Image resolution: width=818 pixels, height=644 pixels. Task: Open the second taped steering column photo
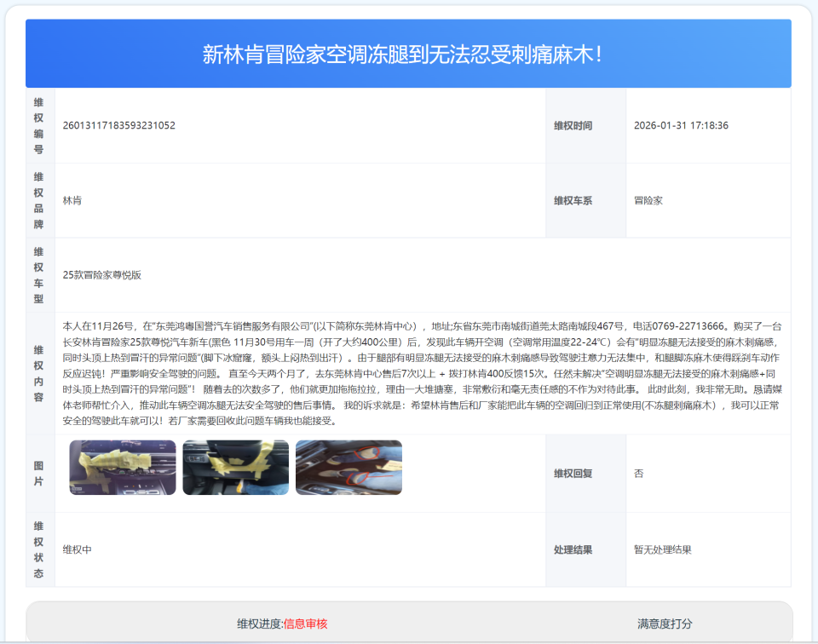(x=235, y=467)
